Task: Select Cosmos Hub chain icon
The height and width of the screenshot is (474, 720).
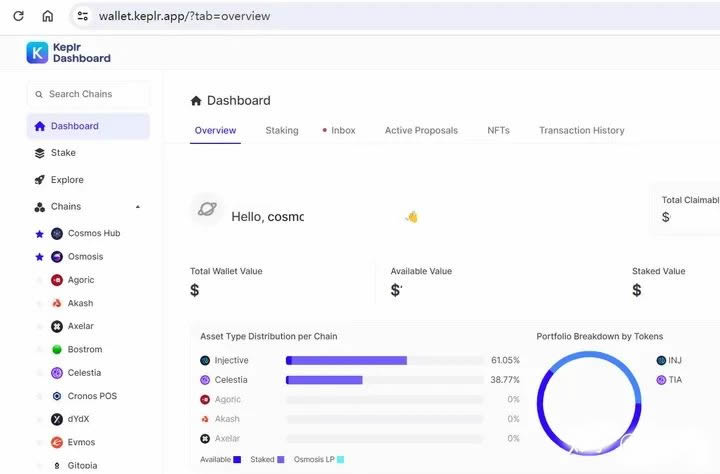Action: point(57,234)
